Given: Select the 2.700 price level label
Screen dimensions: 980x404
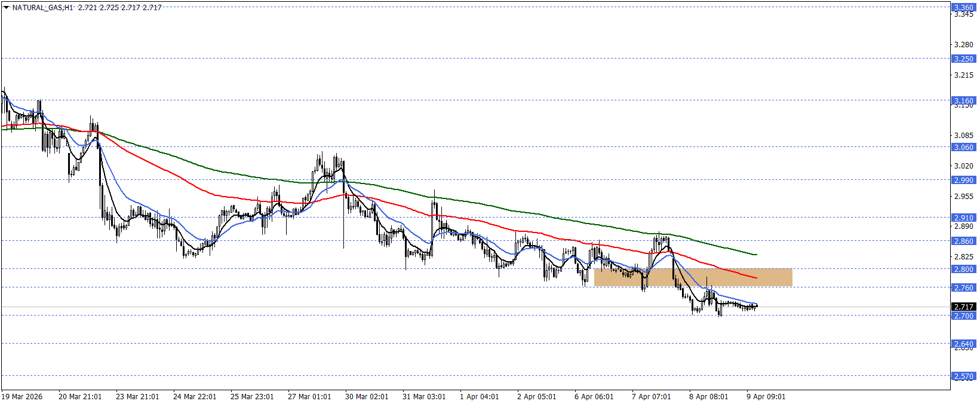Looking at the screenshot, I should (963, 316).
